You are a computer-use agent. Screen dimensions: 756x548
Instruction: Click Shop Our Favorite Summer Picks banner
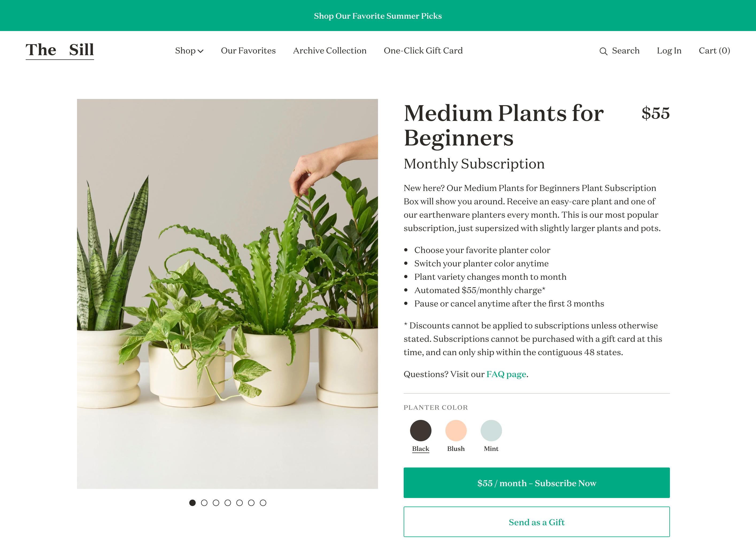coord(378,16)
